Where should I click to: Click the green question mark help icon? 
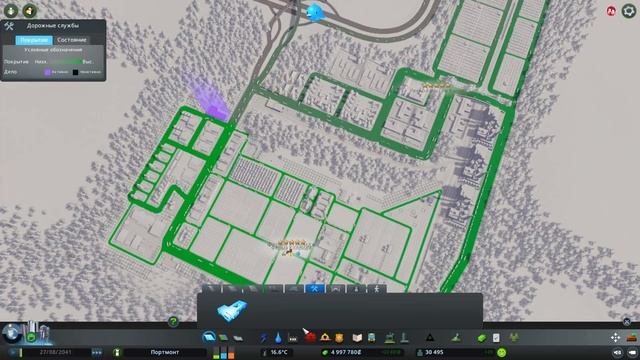click(x=173, y=322)
